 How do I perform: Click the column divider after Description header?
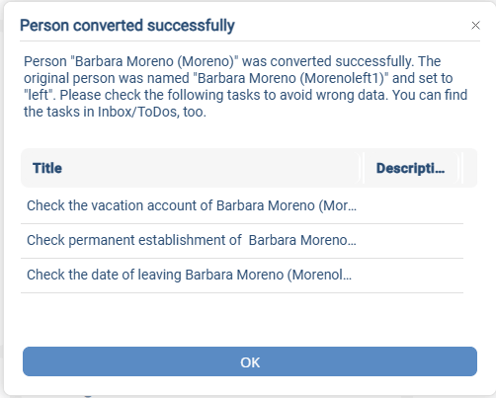[462, 168]
